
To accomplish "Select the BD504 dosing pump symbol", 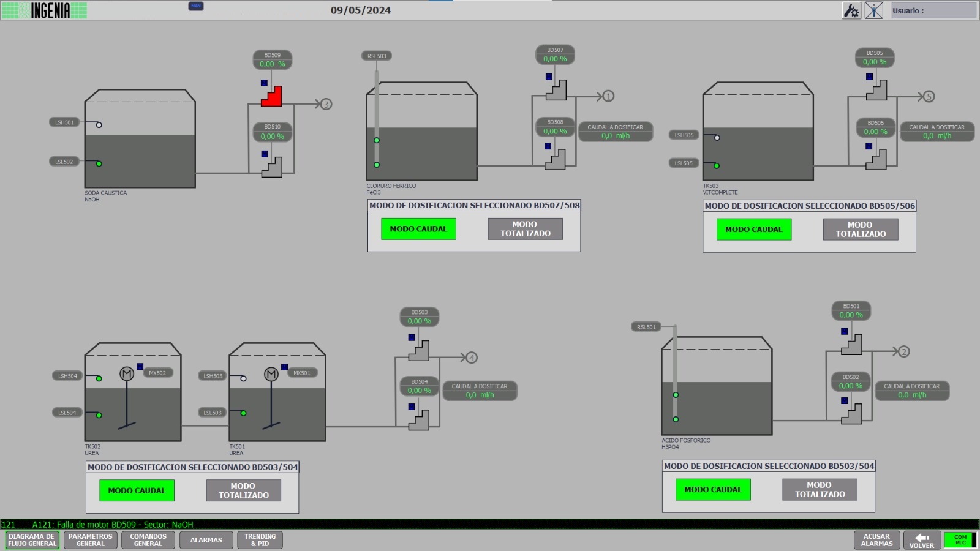I will [x=419, y=420].
